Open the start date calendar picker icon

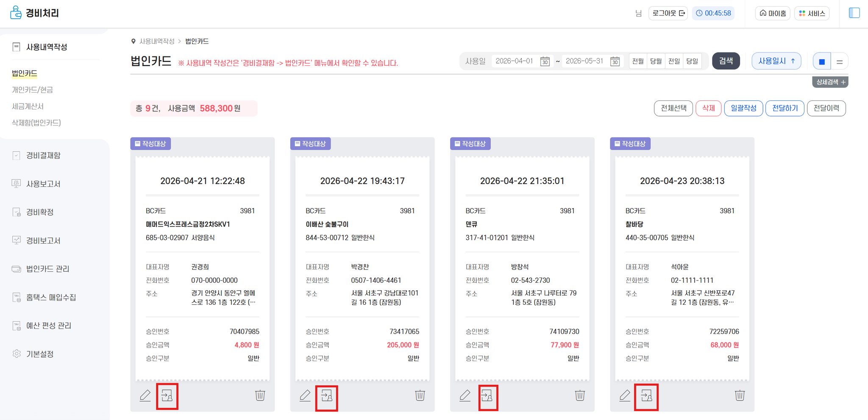[x=545, y=61]
